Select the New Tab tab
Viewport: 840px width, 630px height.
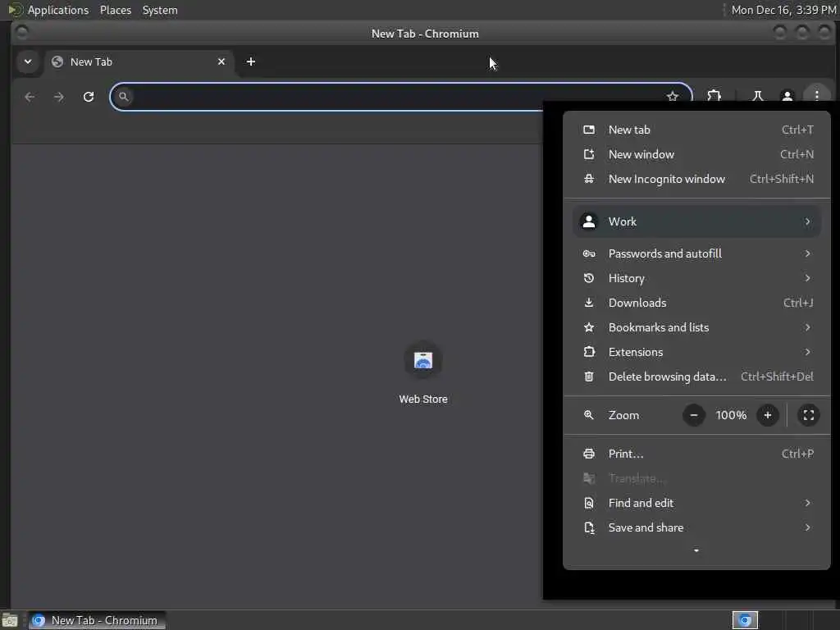139,62
